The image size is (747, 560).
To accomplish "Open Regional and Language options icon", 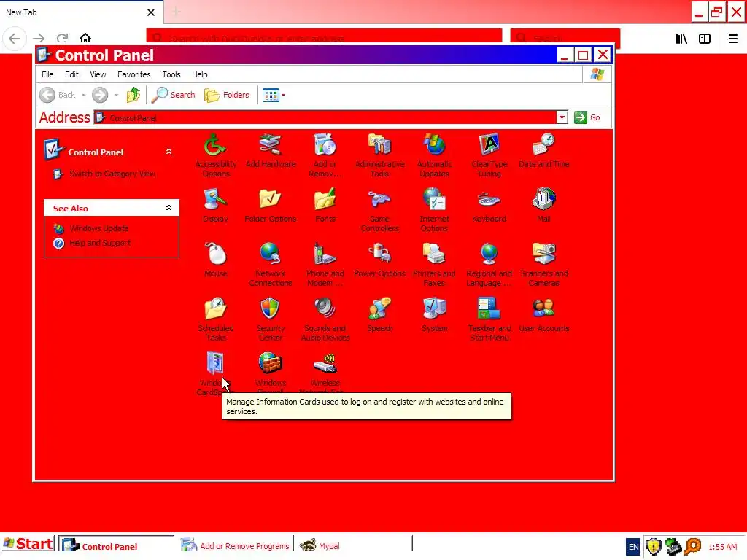I will (x=489, y=254).
